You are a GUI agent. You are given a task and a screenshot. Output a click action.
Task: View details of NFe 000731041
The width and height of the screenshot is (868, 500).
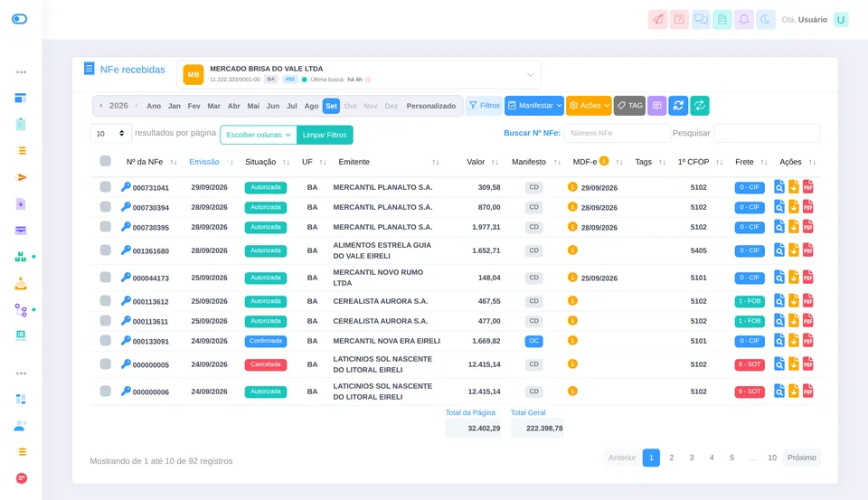pyautogui.click(x=778, y=187)
